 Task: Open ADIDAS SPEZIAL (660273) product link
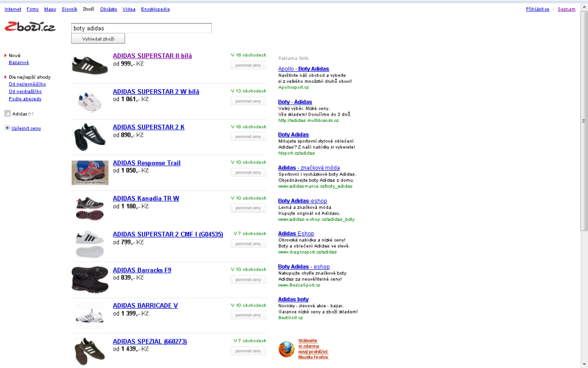pos(150,342)
